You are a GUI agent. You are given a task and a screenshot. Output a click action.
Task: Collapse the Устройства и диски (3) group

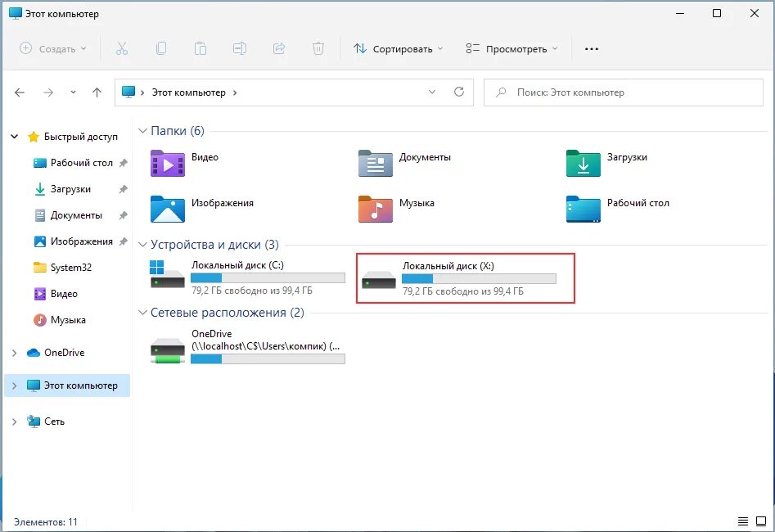point(143,244)
